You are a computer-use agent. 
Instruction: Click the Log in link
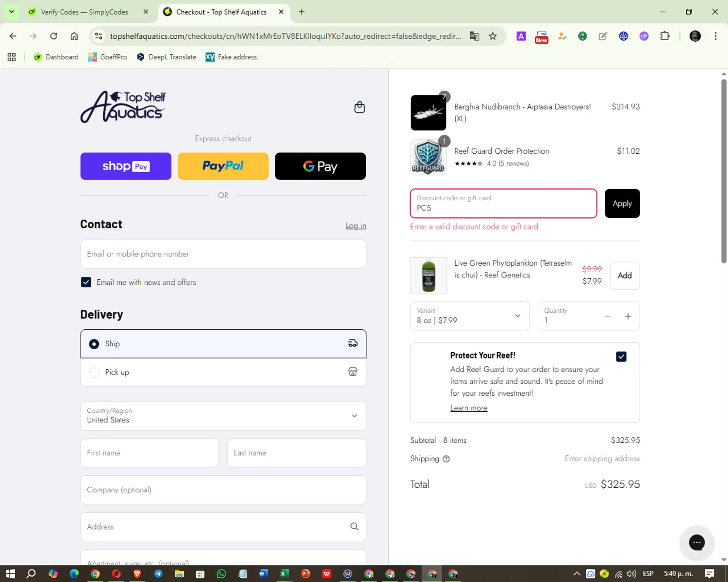[x=356, y=226]
